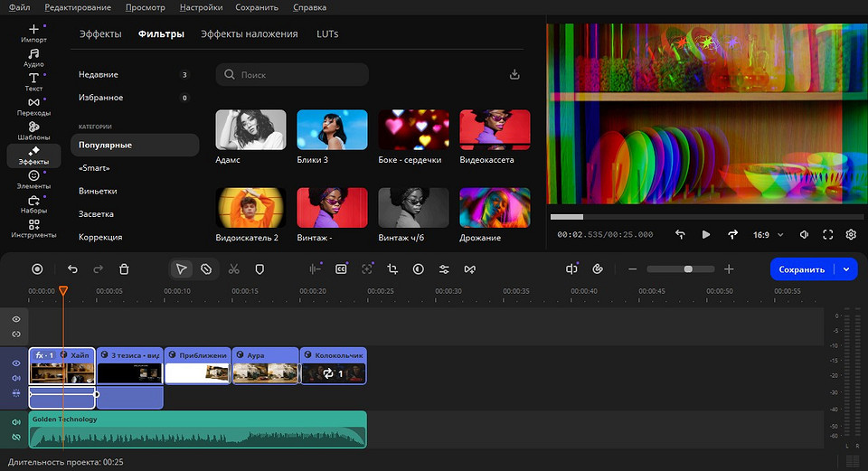Viewport: 868px width, 471px height.
Task: Step forward one frame in preview
Action: click(x=732, y=235)
